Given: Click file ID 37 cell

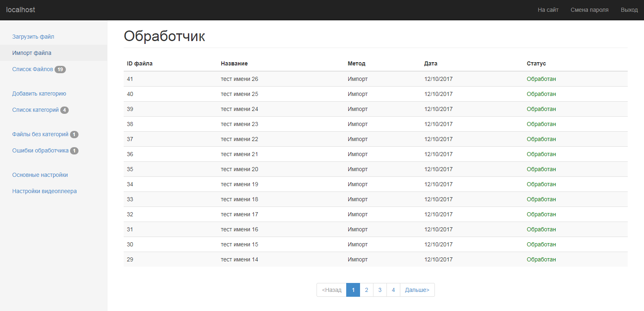Looking at the screenshot, I should [130, 139].
